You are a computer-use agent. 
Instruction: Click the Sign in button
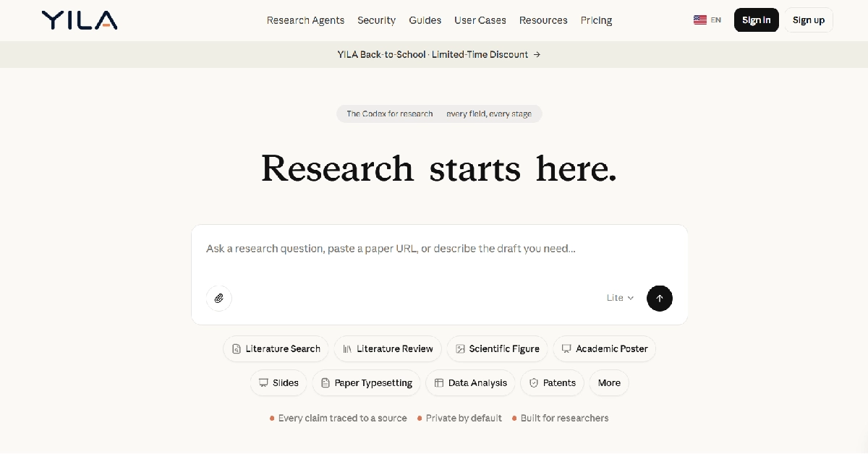tap(756, 20)
